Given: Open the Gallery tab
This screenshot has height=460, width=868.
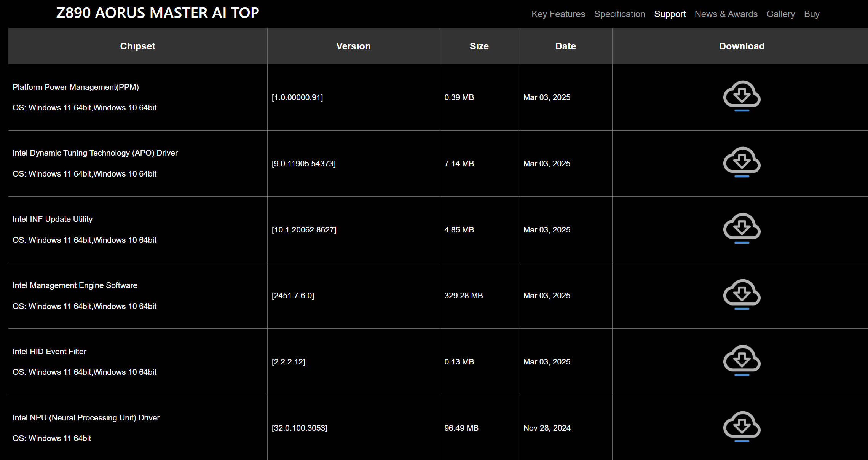Looking at the screenshot, I should click(x=780, y=14).
